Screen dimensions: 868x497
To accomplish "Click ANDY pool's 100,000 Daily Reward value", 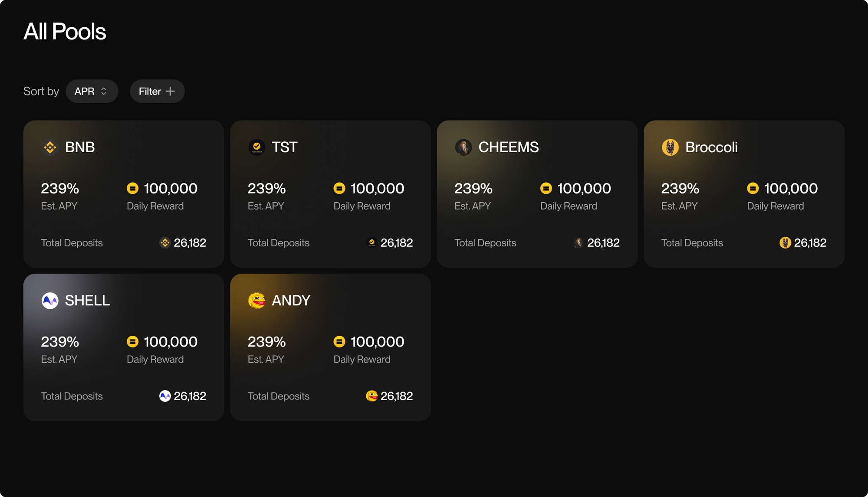I will click(x=377, y=342).
